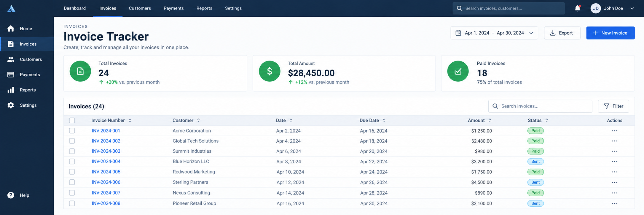Click the Export button
Screen dimensions: 644x215
coord(562,33)
